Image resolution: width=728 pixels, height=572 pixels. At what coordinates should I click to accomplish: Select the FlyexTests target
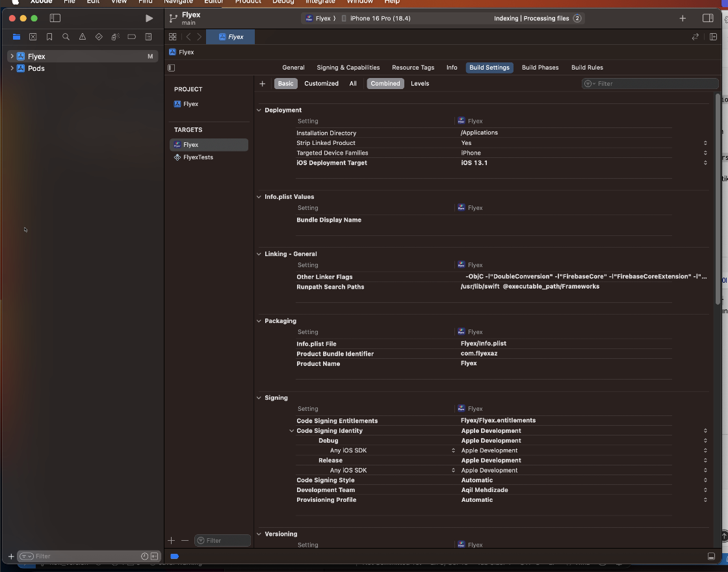(198, 157)
